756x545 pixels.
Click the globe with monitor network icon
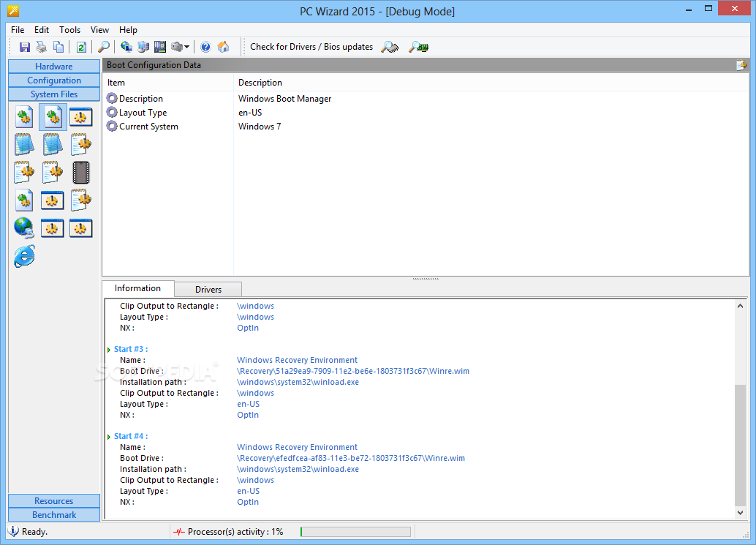126,47
